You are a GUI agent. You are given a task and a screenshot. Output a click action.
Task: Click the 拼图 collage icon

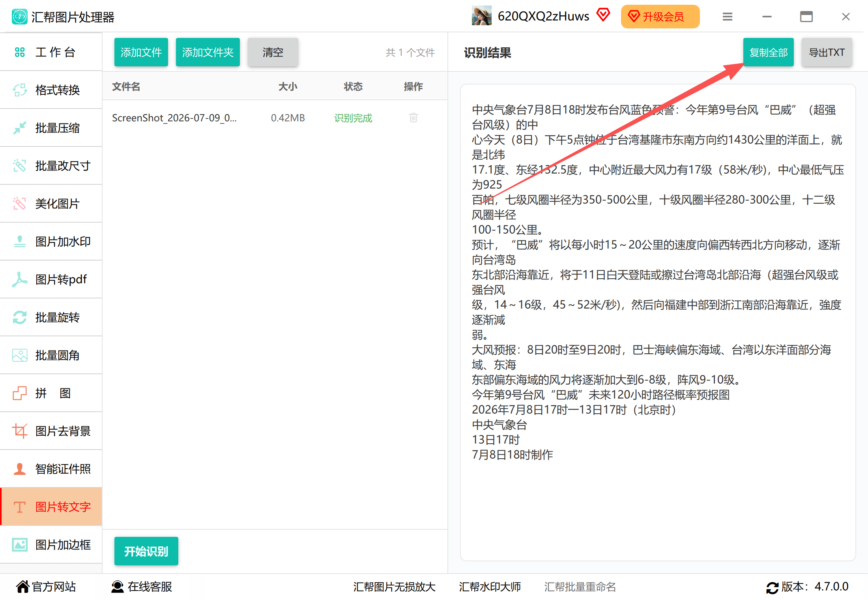[20, 393]
